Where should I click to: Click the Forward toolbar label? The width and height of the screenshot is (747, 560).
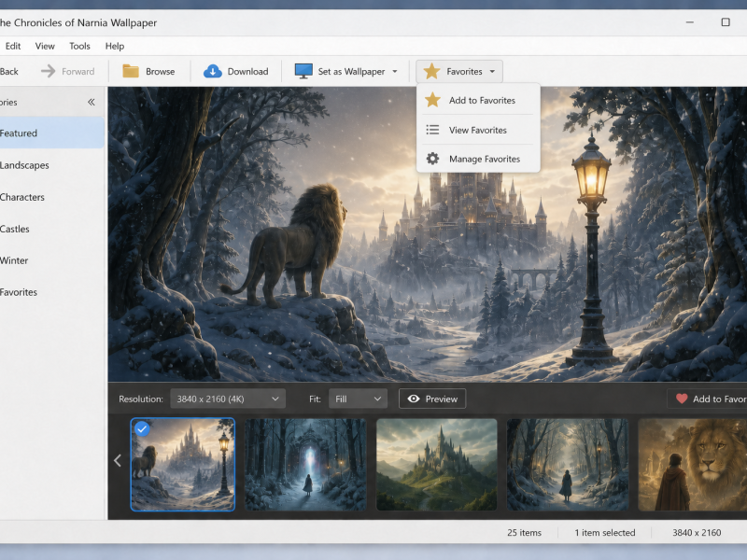point(78,72)
